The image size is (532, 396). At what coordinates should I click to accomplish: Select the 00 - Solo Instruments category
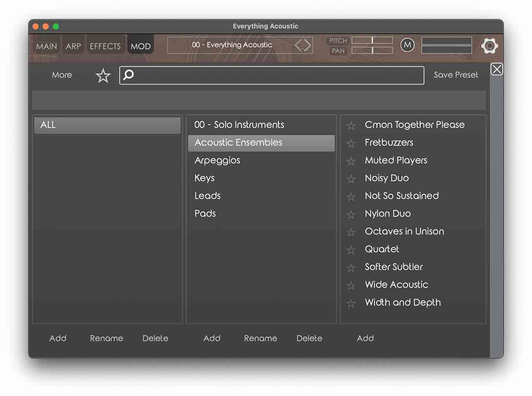click(239, 125)
